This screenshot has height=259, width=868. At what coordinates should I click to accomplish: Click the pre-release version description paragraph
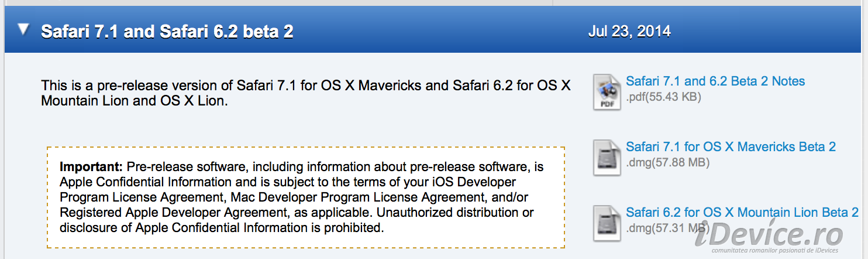[306, 93]
